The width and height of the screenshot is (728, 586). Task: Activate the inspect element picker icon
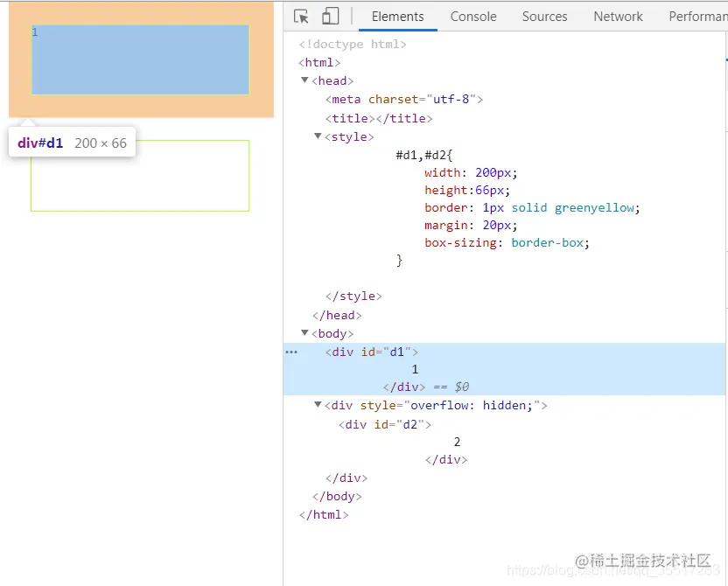coord(301,17)
